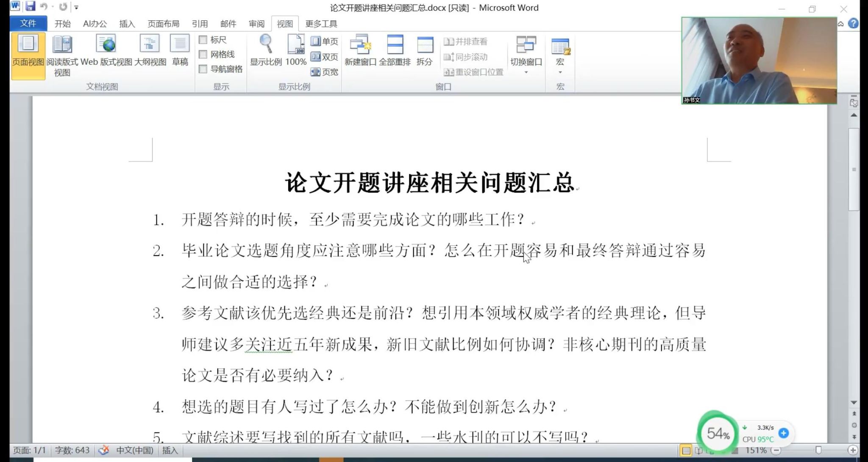The width and height of the screenshot is (868, 462).
Task: Click Arrange All (全部重排)
Action: point(395,51)
